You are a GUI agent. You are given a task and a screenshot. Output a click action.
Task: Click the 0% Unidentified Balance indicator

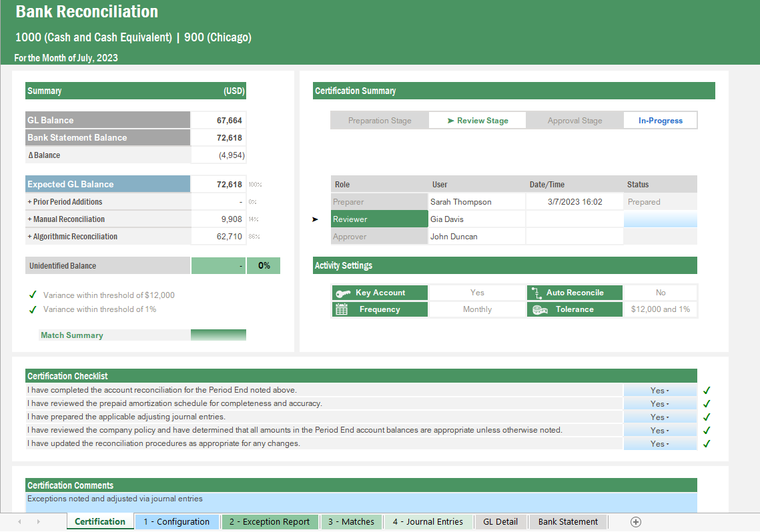click(x=264, y=265)
